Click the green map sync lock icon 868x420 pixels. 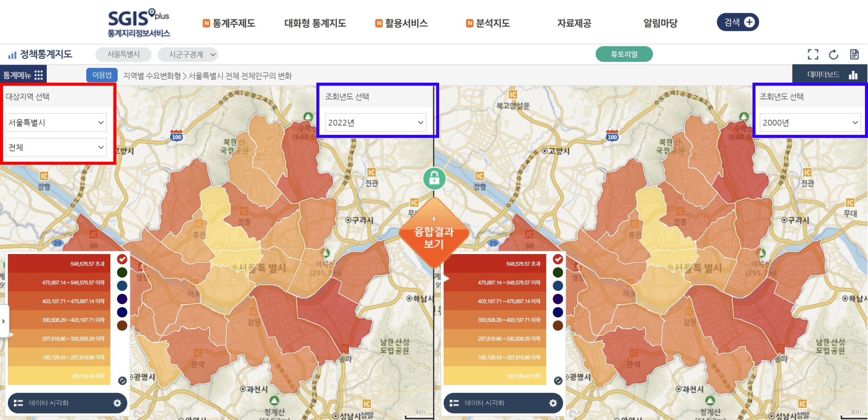click(x=434, y=178)
